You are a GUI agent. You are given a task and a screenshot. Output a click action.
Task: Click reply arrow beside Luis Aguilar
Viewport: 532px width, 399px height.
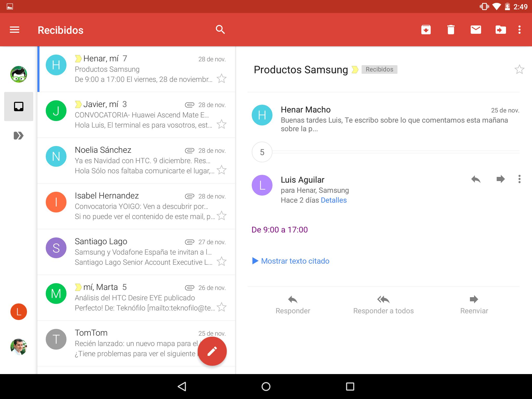(476, 179)
